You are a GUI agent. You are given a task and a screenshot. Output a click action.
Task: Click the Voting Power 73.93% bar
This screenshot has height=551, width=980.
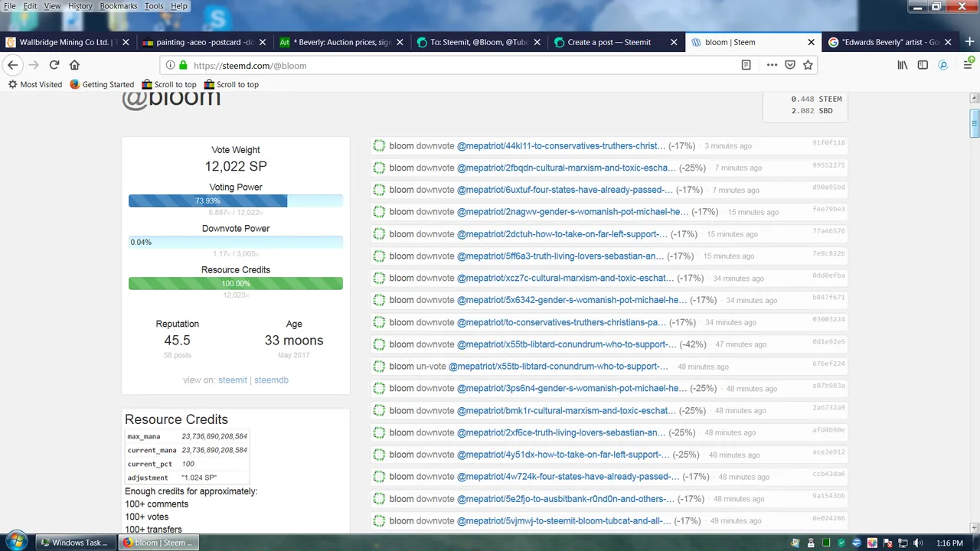click(x=236, y=201)
